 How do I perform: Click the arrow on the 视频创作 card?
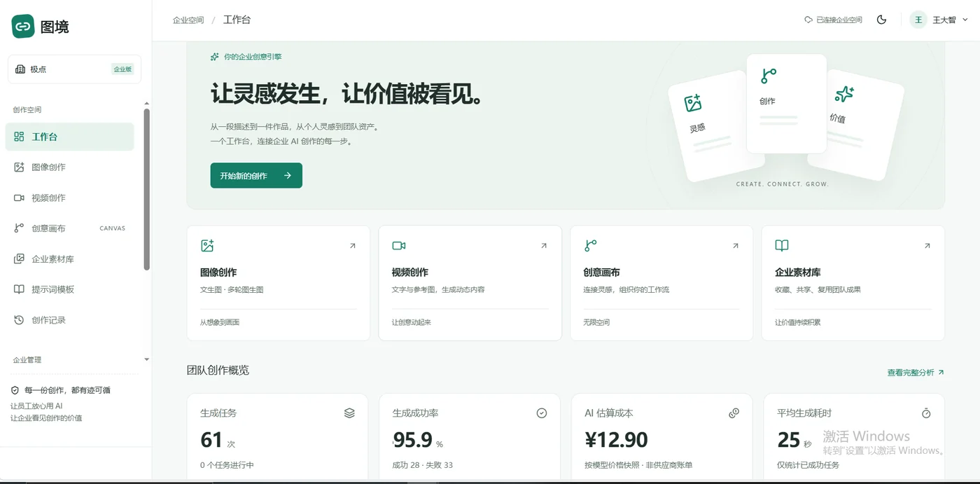click(x=544, y=246)
